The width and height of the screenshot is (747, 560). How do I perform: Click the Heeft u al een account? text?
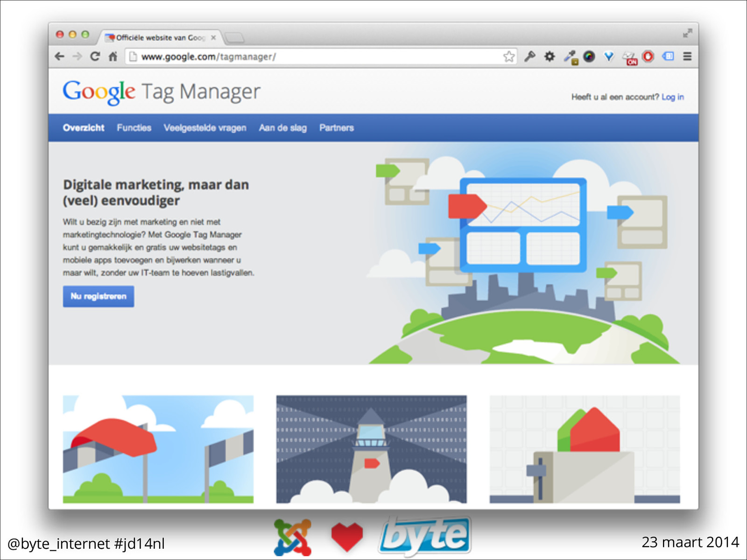pyautogui.click(x=615, y=97)
